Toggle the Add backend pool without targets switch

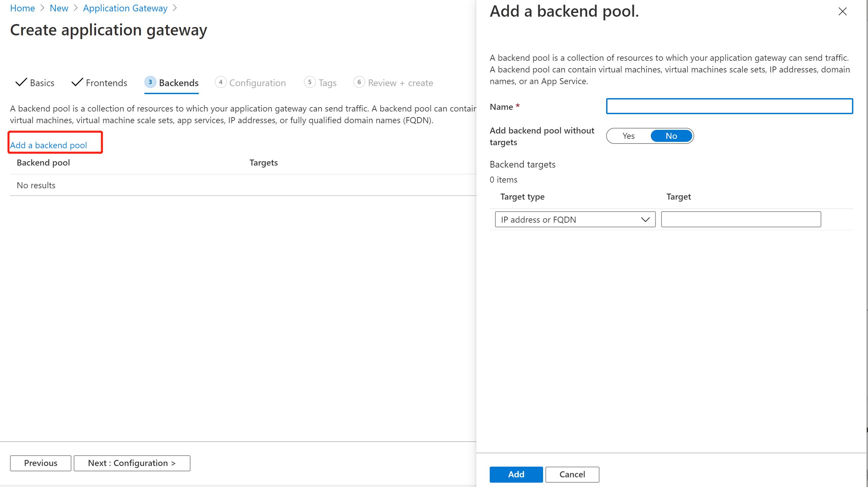(650, 136)
